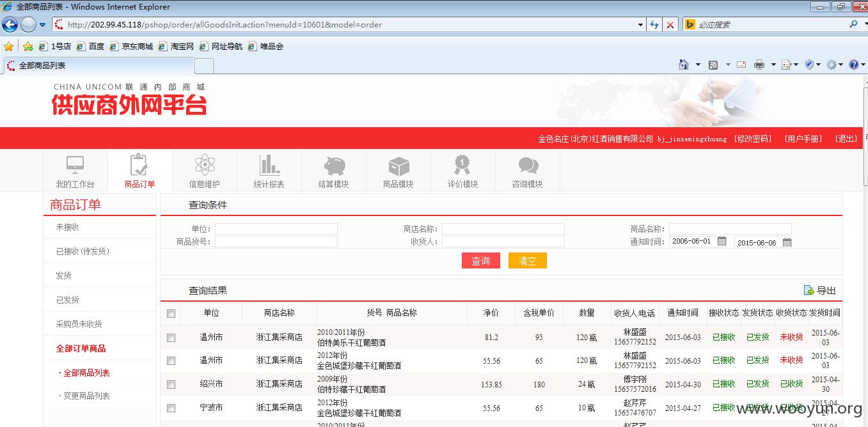Click the IE back navigation arrow
This screenshot has width=868, height=427.
point(10,25)
